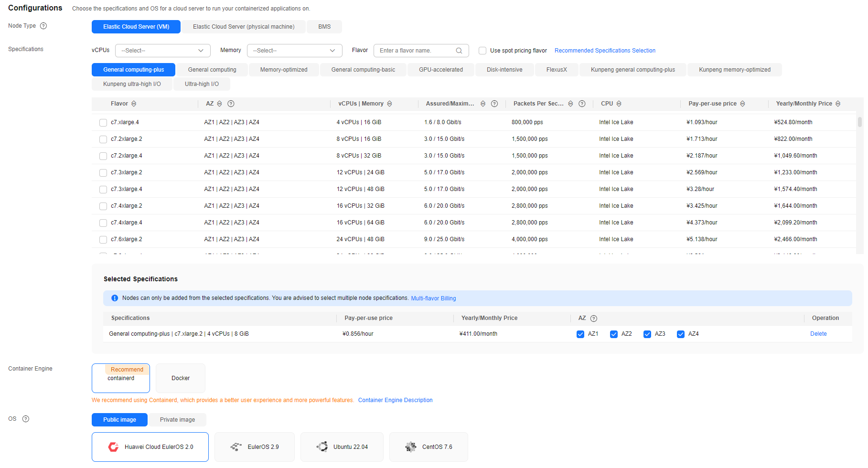This screenshot has height=468, width=868.
Task: Switch to Memory-optimized tab
Action: (x=284, y=70)
